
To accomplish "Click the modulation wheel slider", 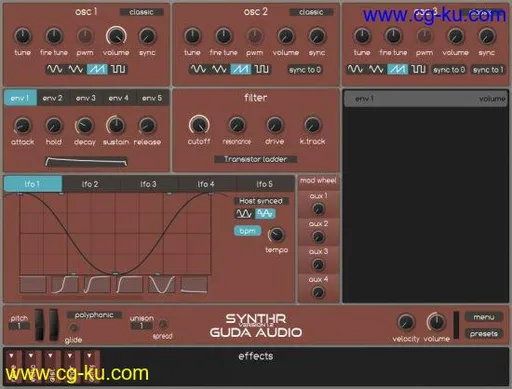I will (54, 325).
